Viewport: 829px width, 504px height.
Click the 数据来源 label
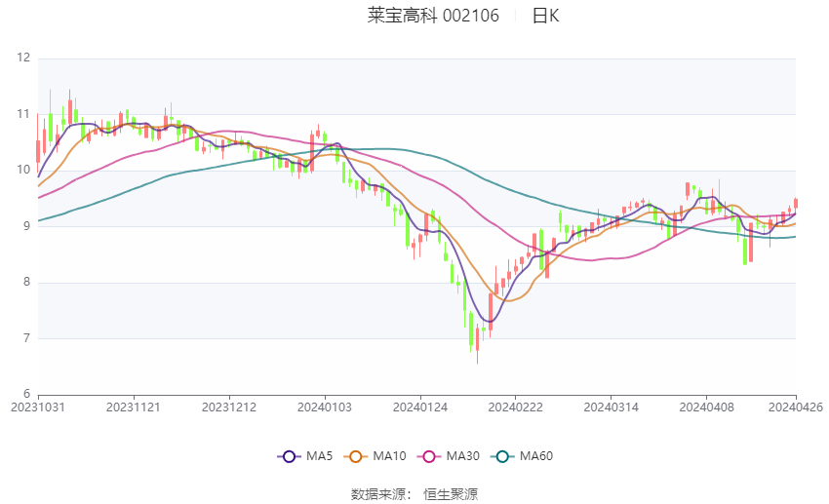378,494
